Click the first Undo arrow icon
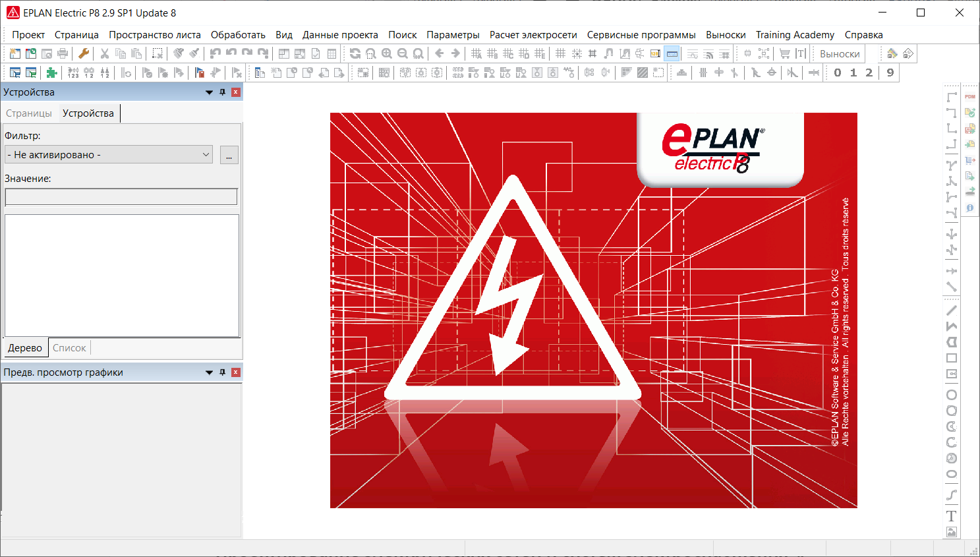The height and width of the screenshot is (557, 980). [216, 54]
